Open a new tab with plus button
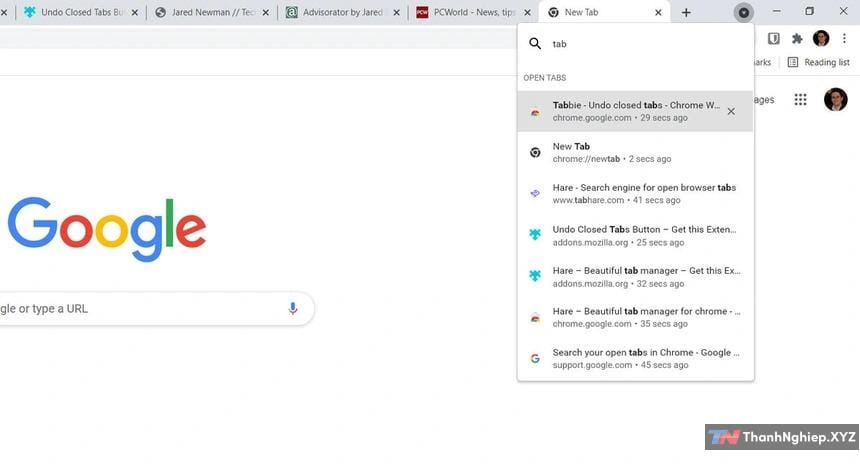Screen dimensions: 860x471 pos(686,12)
